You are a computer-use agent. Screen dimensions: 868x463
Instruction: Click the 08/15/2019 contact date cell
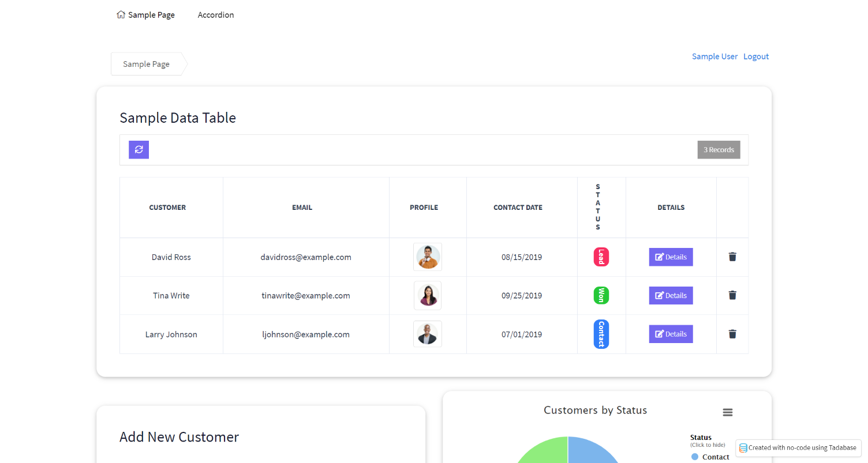(x=522, y=257)
